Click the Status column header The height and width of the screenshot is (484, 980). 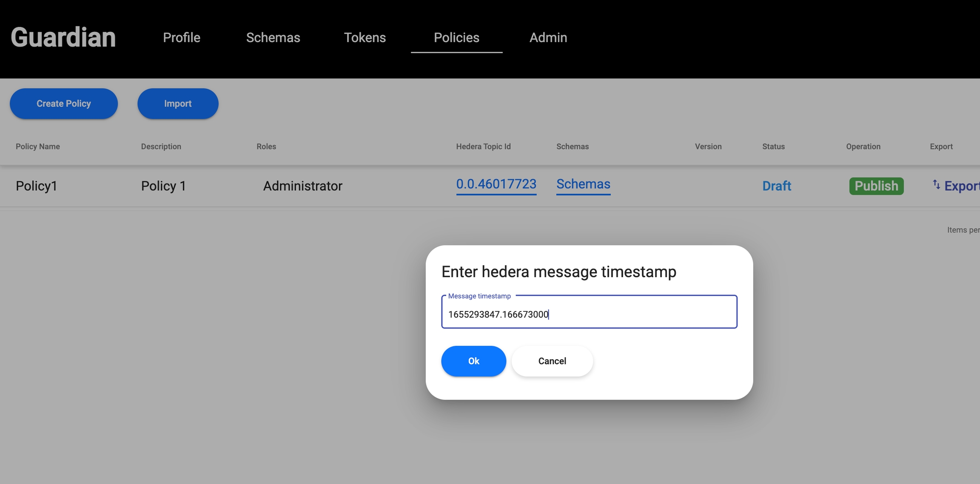[773, 147]
